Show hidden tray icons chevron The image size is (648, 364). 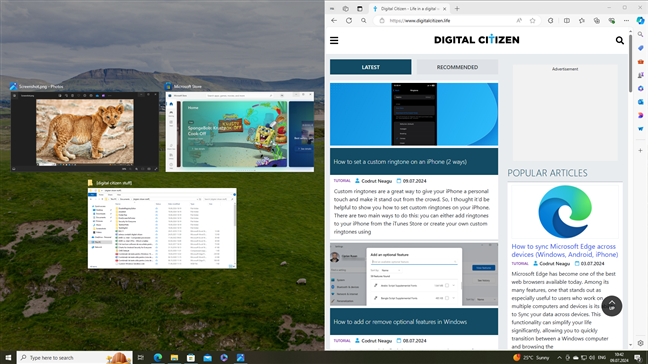point(559,357)
